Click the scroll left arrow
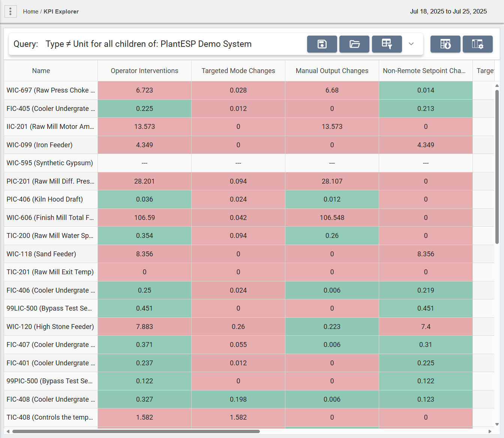 pyautogui.click(x=8, y=431)
